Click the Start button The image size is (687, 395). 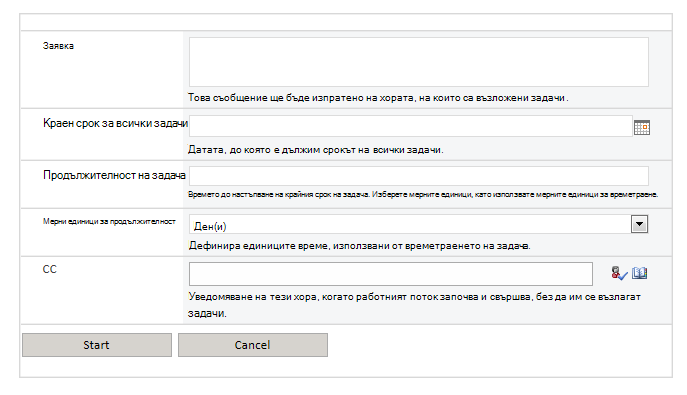coord(97,345)
